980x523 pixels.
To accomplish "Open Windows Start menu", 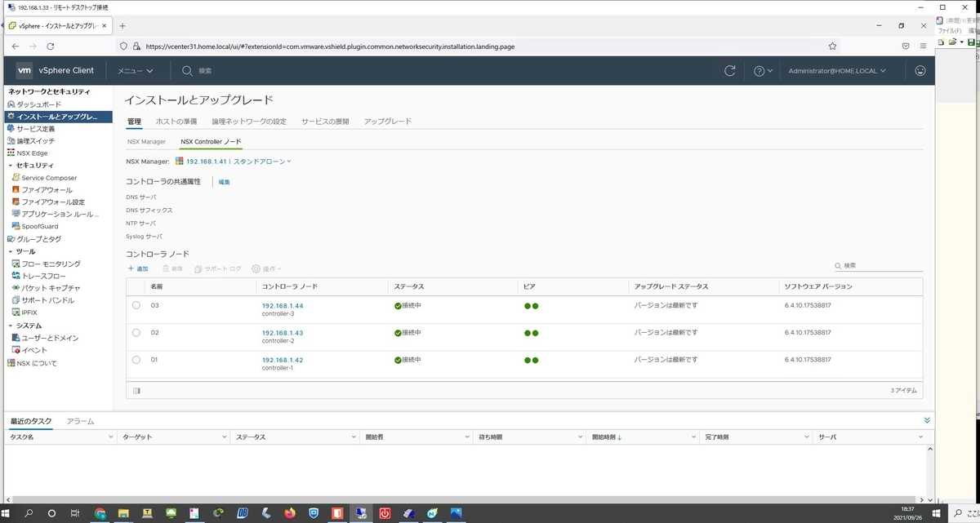I will (x=7, y=513).
